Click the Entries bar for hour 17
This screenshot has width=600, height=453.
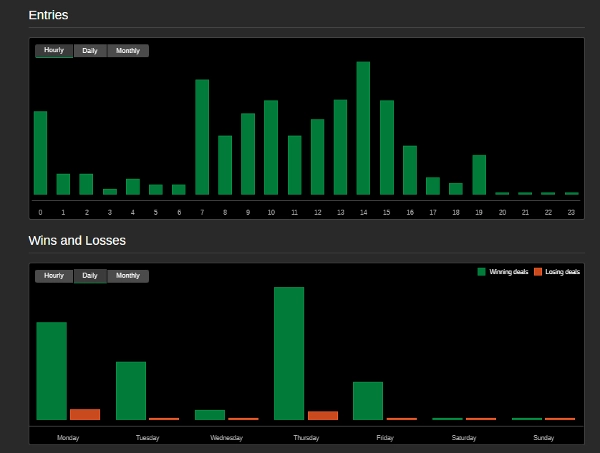click(x=433, y=186)
